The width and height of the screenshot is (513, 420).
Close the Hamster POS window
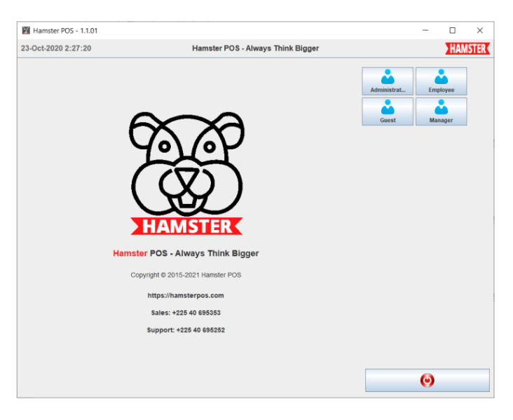[x=479, y=30]
